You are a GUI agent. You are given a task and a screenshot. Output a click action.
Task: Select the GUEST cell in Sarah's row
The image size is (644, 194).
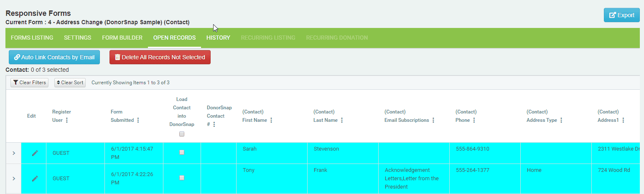[x=75, y=153]
